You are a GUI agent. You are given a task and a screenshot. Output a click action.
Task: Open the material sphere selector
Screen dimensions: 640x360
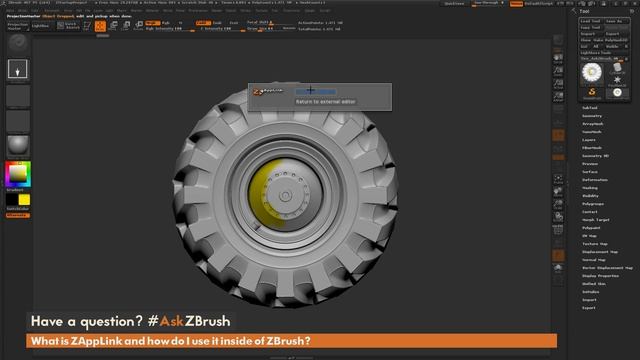(18, 145)
